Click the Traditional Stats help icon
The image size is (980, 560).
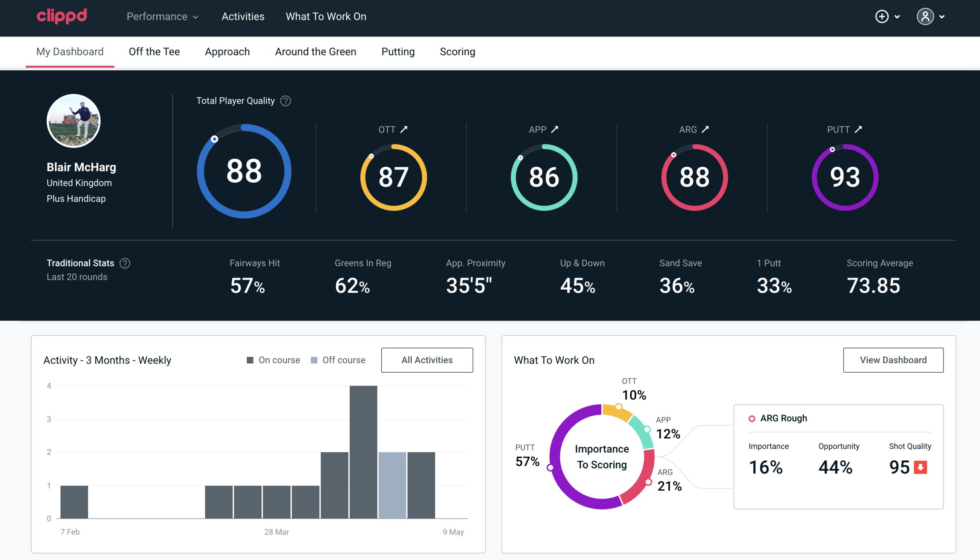(x=125, y=263)
